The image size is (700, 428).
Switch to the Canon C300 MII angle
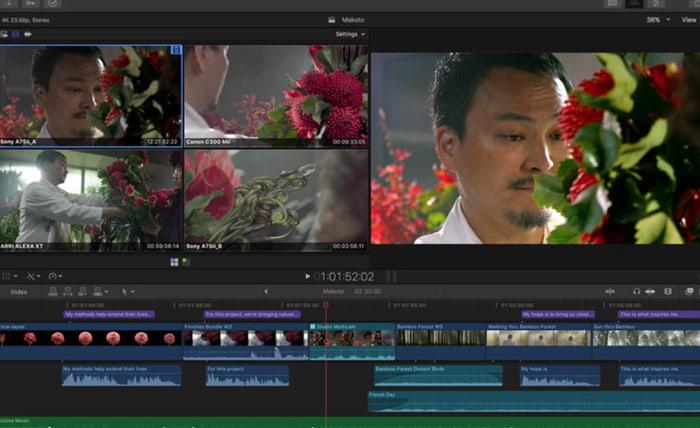[276, 94]
